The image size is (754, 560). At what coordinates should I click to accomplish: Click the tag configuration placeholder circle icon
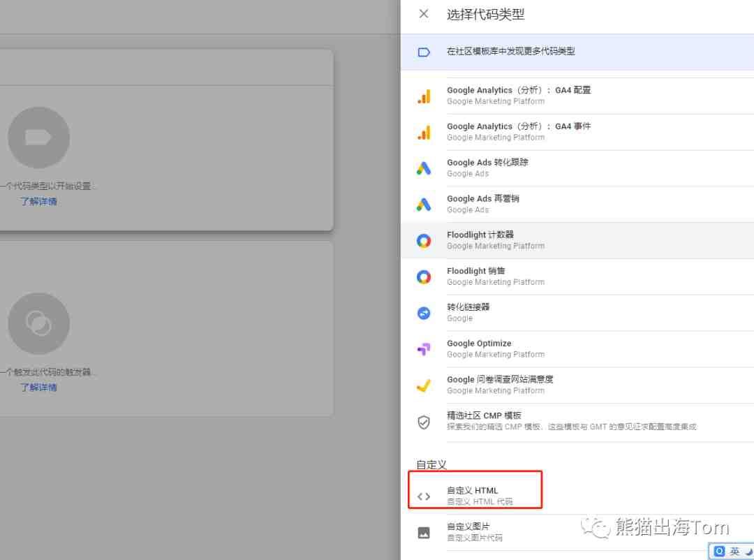[x=39, y=138]
